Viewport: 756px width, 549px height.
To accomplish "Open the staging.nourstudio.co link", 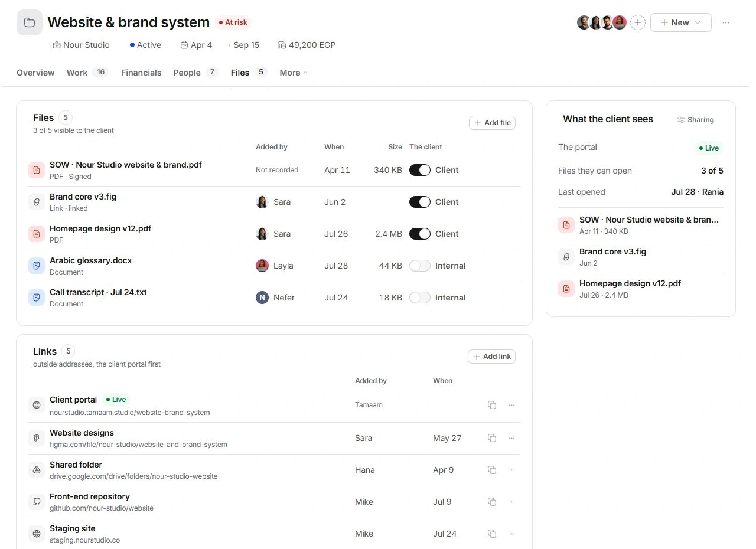I will pos(84,540).
